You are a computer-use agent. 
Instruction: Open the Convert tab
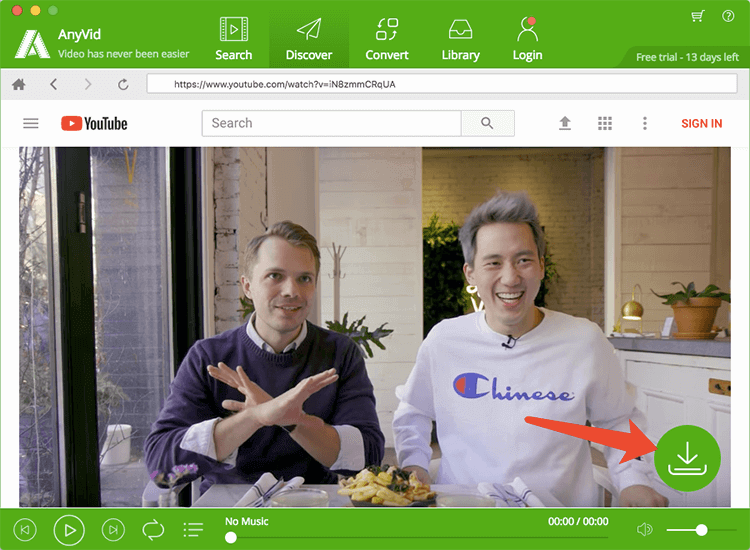click(386, 39)
